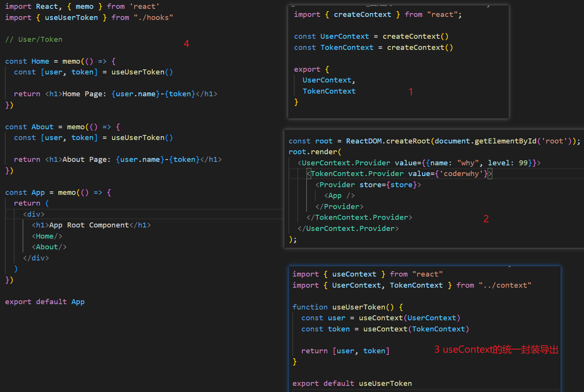
Task: Place cursor on "const Home = memo" line
Action: pos(60,61)
